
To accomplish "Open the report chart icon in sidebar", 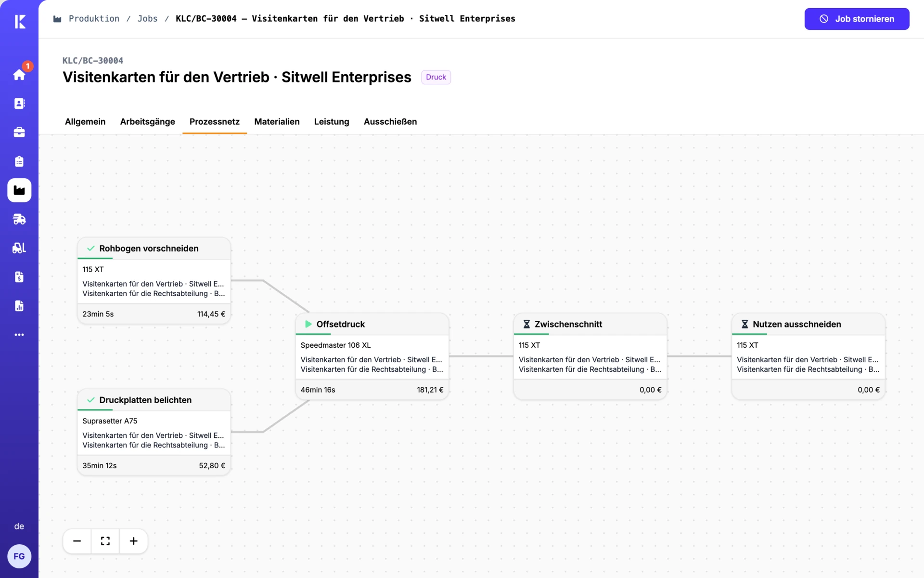I will (19, 306).
